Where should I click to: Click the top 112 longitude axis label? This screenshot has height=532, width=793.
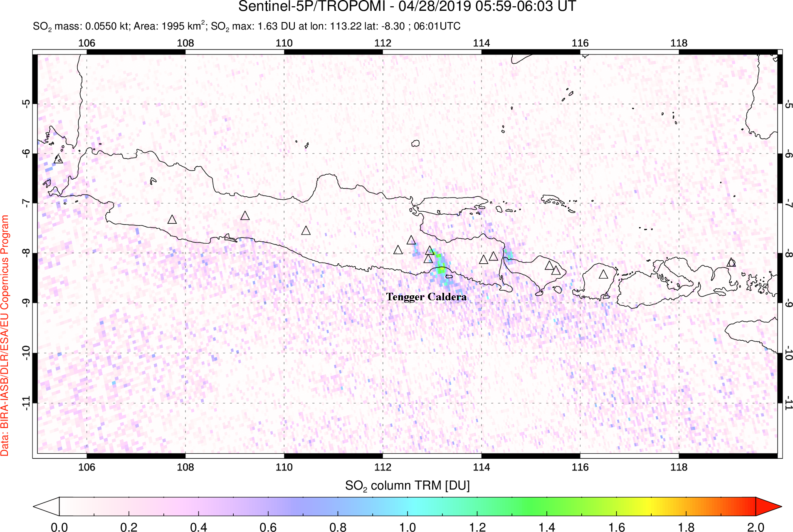coord(383,43)
